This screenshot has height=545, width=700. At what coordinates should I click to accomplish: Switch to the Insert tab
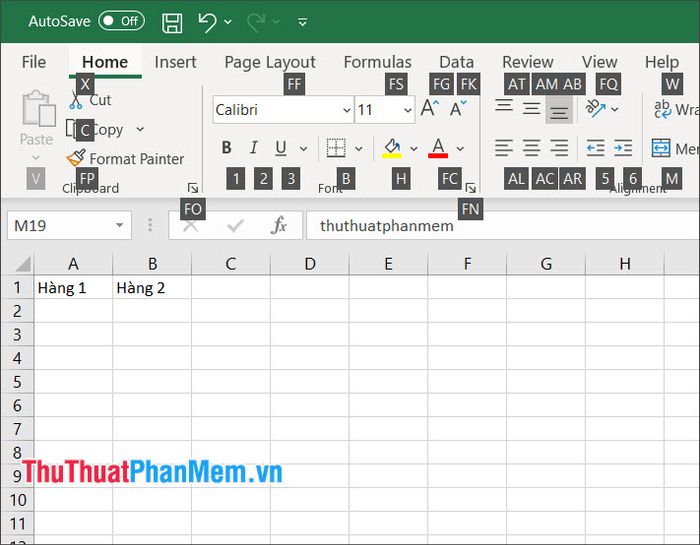click(x=175, y=62)
